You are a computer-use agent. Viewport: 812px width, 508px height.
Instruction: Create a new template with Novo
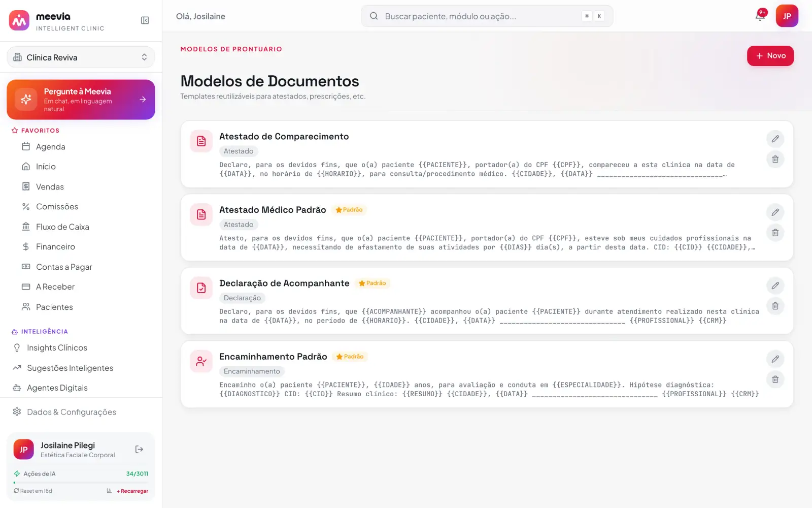pyautogui.click(x=770, y=56)
